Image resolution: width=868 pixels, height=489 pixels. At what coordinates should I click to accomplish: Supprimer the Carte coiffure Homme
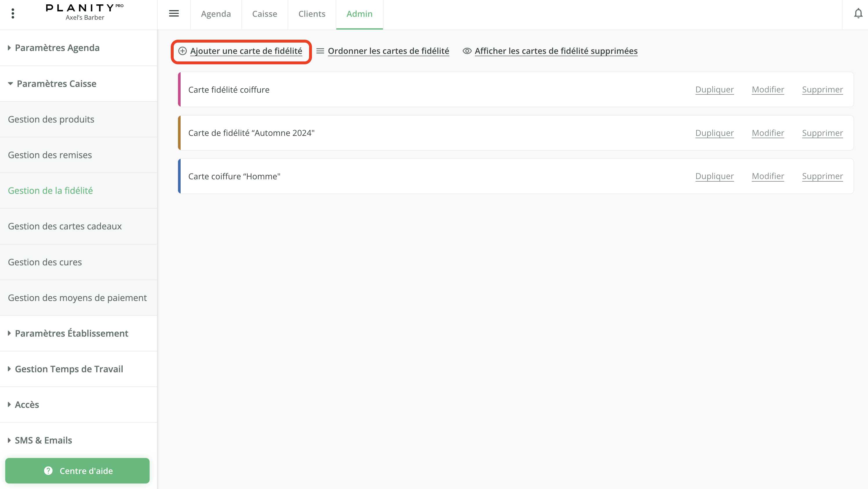822,176
